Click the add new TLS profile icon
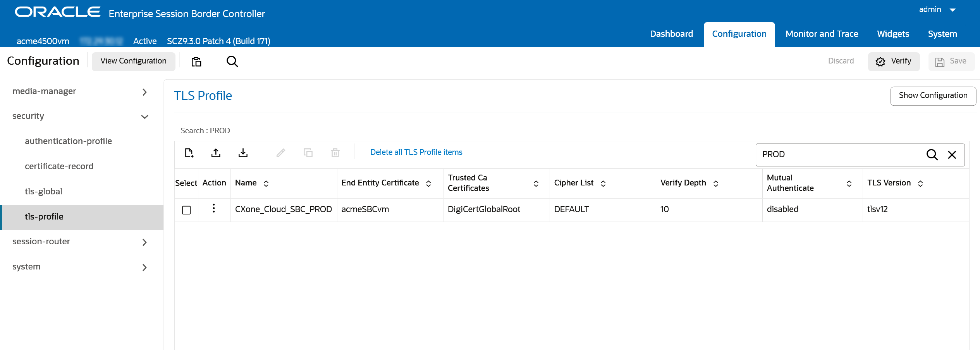980x350 pixels. coord(189,153)
